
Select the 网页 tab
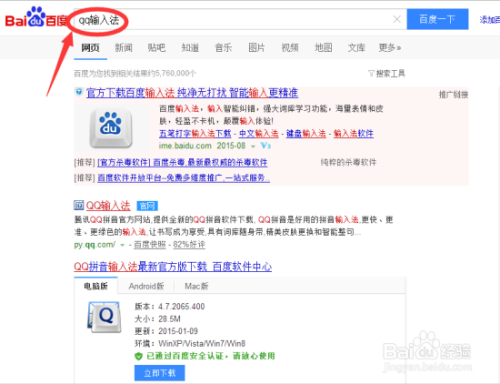(x=90, y=48)
